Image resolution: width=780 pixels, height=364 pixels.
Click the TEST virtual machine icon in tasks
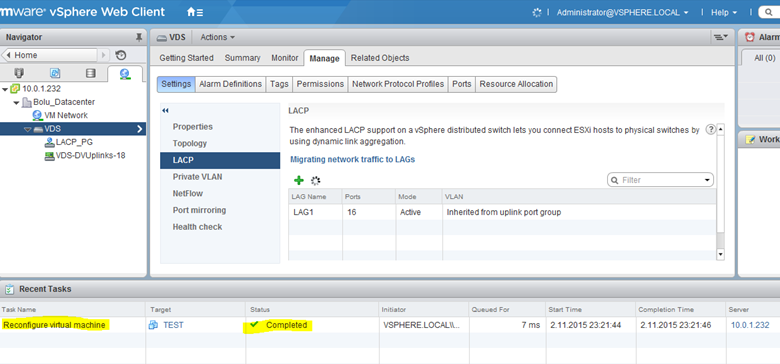pos(153,325)
